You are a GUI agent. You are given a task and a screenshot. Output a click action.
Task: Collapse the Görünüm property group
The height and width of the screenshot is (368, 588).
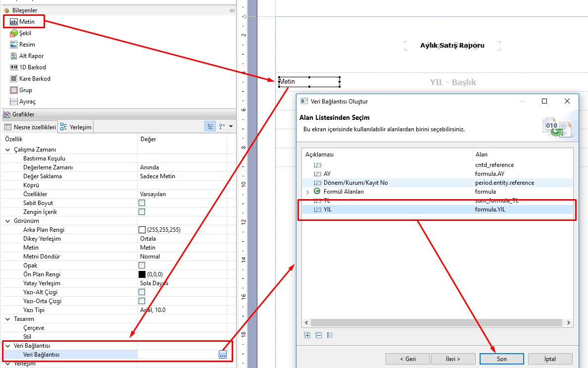[7, 221]
